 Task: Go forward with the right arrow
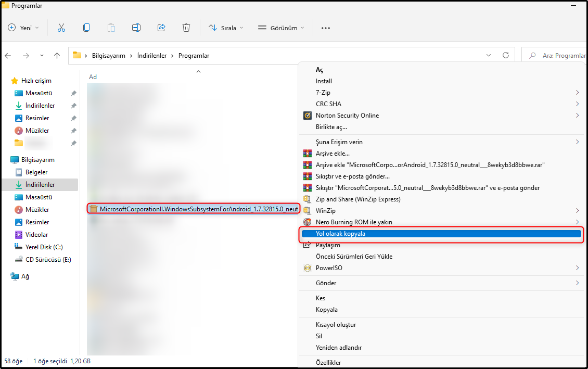26,56
